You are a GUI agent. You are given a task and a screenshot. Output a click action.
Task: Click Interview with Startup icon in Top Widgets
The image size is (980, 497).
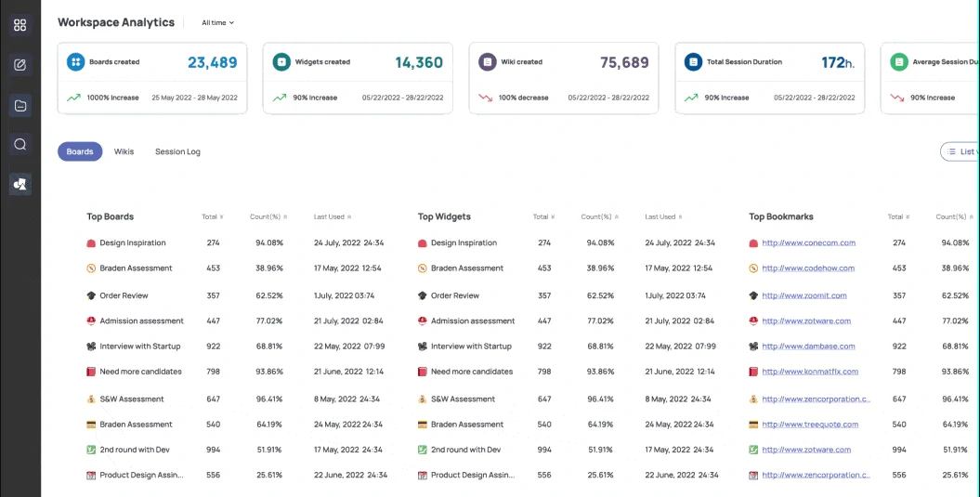click(x=423, y=347)
